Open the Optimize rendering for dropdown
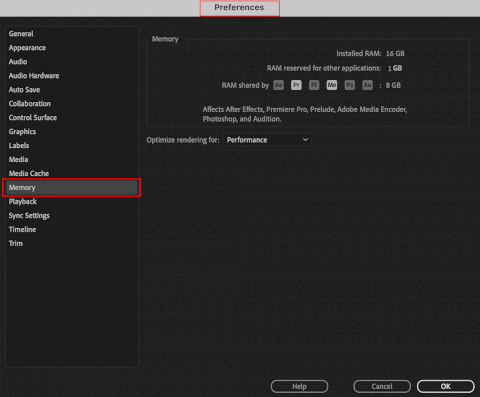480x397 pixels. coord(267,140)
